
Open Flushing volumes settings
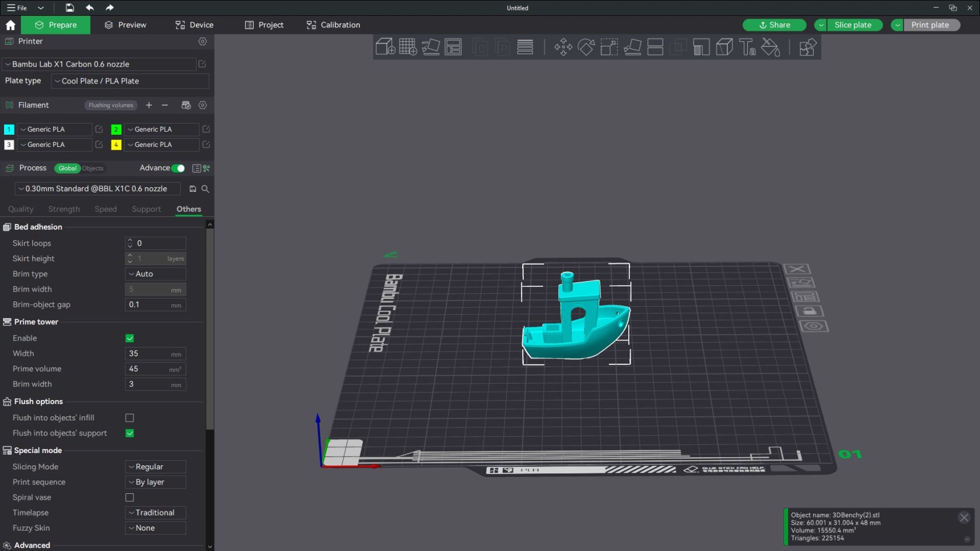click(111, 106)
